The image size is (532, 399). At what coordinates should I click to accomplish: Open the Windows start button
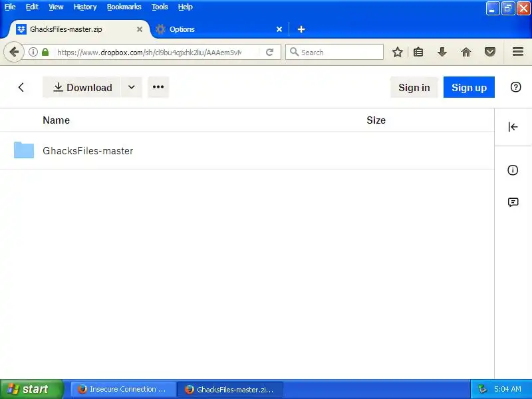pyautogui.click(x=32, y=389)
